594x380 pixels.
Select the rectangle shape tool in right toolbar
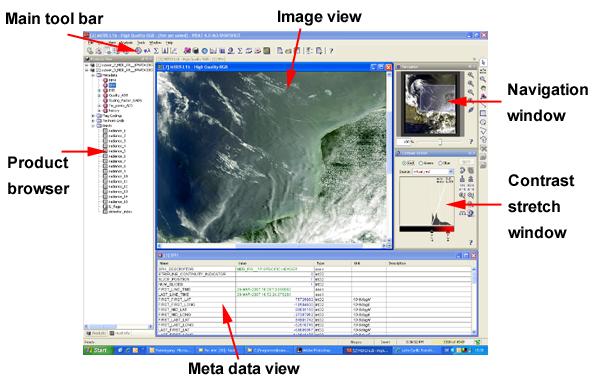[483, 113]
